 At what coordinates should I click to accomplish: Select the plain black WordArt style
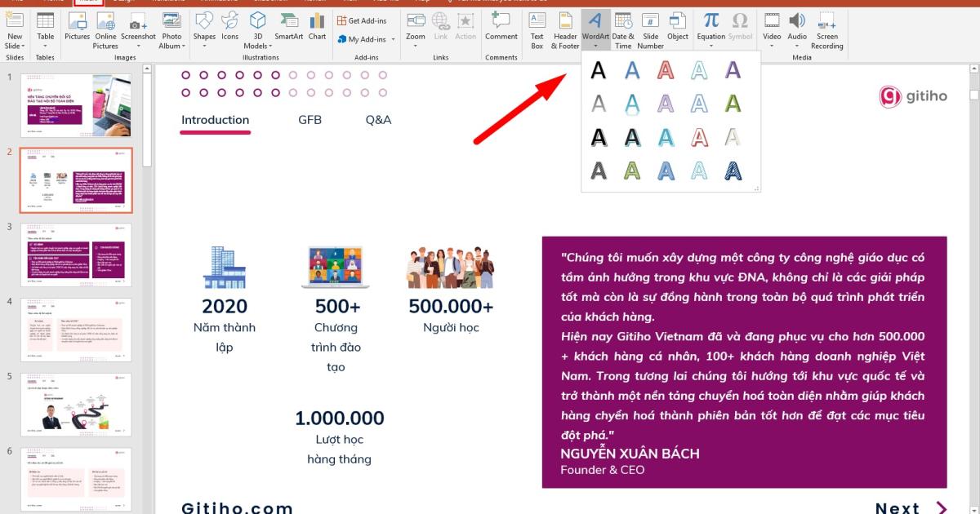click(x=598, y=70)
